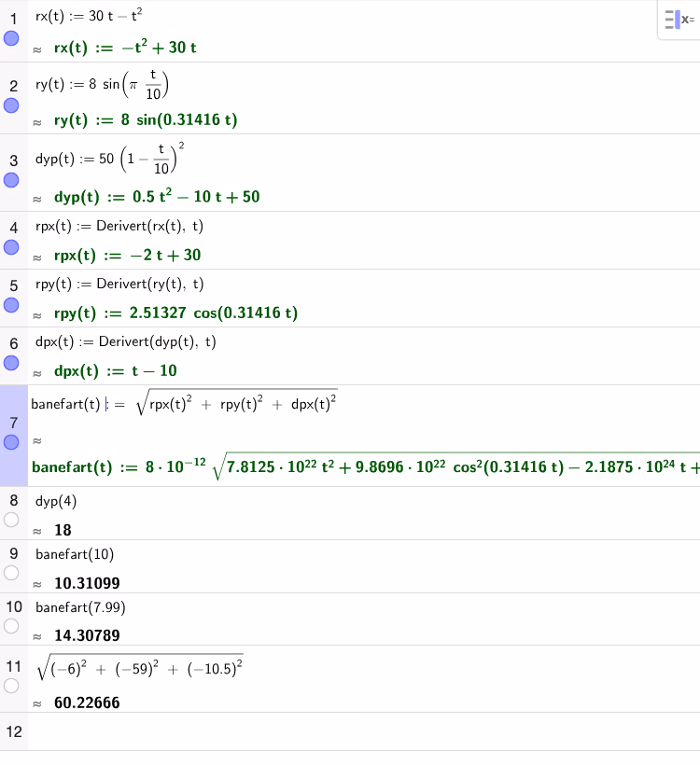Edit input rx(t) := 30 t − t²
The image size is (700, 765).
pyautogui.click(x=89, y=16)
